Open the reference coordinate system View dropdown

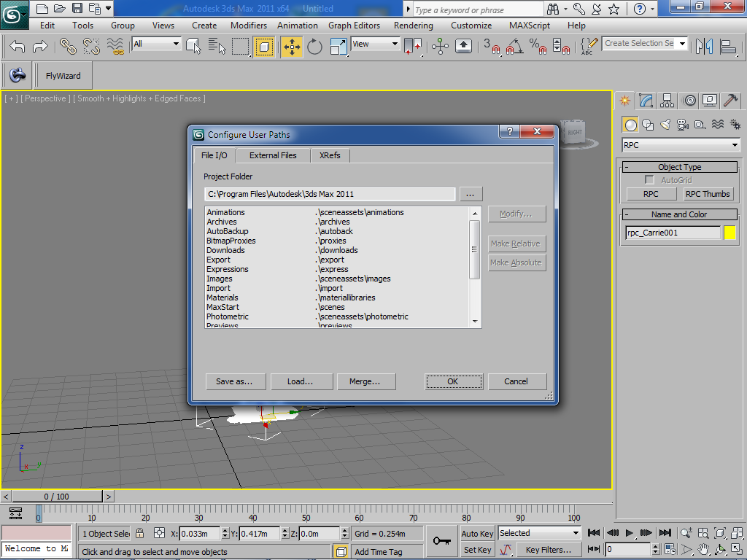375,44
